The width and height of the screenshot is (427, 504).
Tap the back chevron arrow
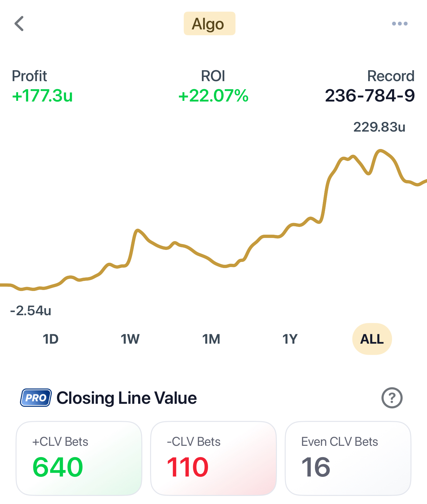click(x=19, y=24)
